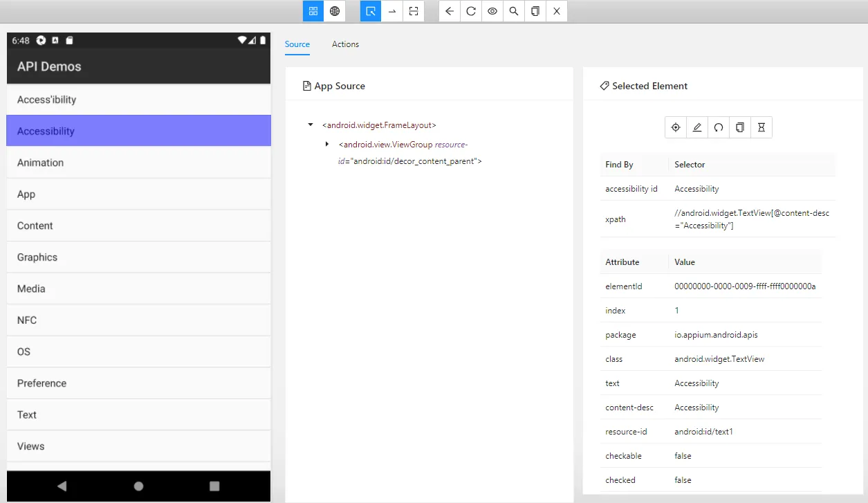Click the refresh source icon
This screenshot has height=503, width=868.
(x=471, y=11)
